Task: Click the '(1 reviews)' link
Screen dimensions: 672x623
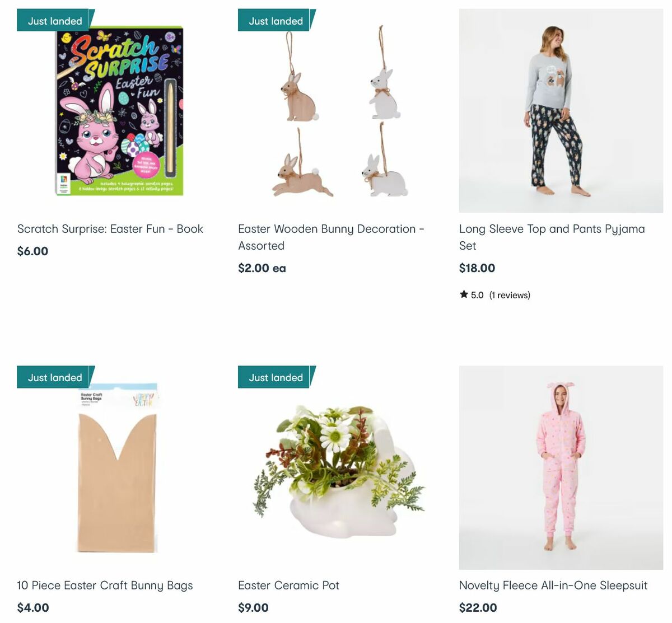Action: click(509, 294)
